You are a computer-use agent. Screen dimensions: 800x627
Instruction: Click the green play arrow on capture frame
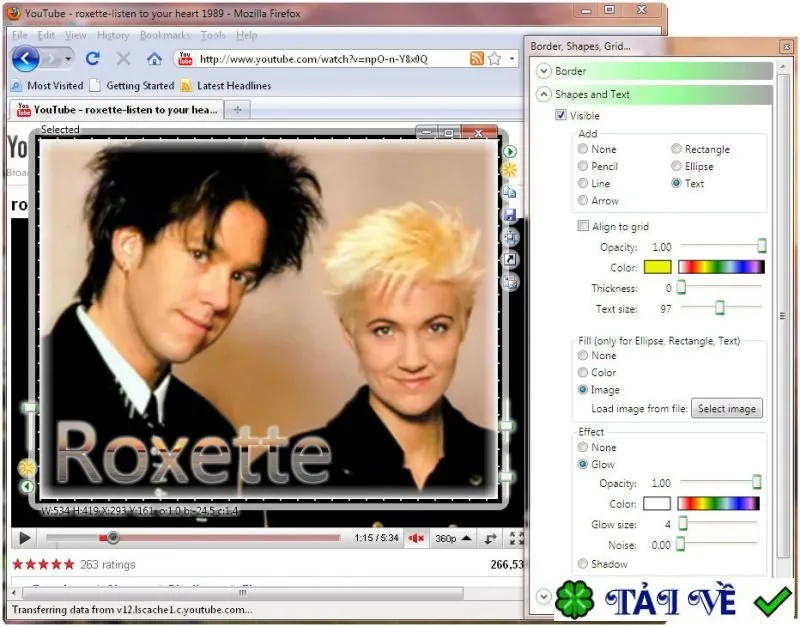click(509, 152)
